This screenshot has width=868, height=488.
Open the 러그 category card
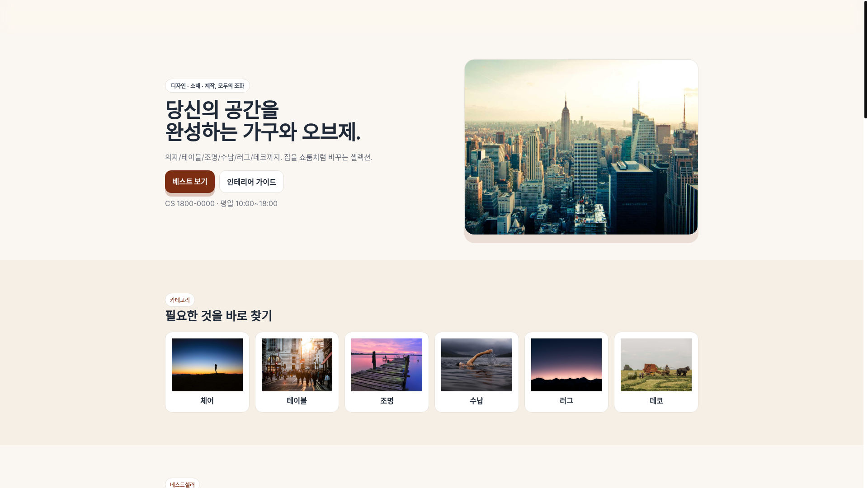[566, 372]
